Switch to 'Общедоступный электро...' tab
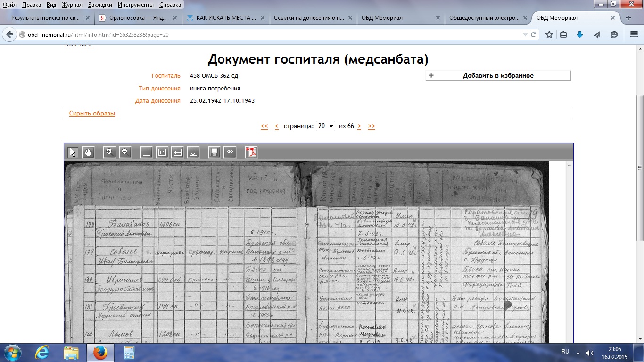Screen dimensions: 644x362 [487, 18]
